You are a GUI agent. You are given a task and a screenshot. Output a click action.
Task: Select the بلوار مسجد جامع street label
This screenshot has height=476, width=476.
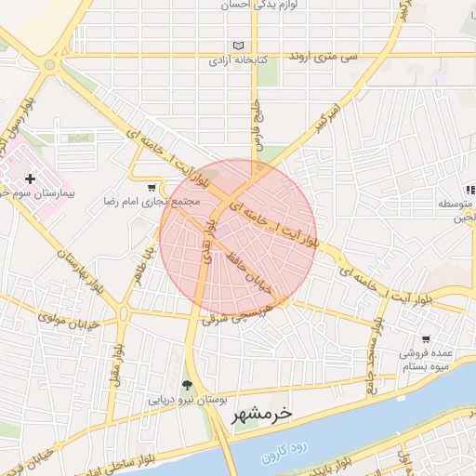click(375, 355)
